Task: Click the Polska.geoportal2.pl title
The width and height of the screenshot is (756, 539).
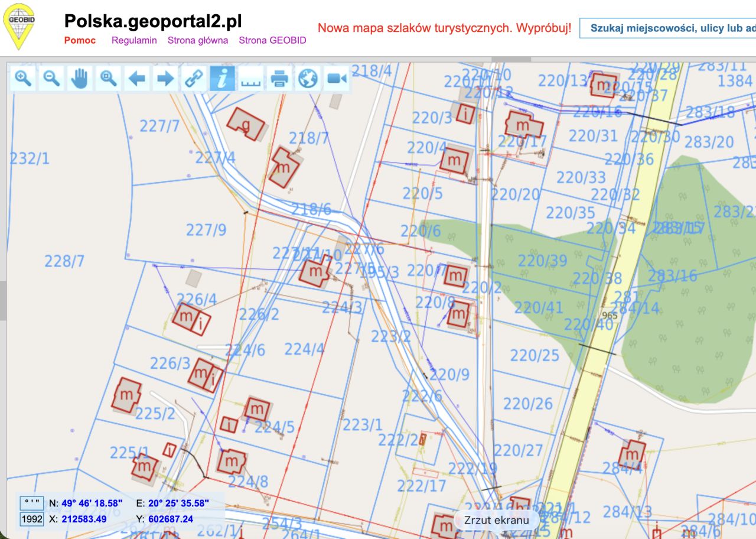Action: pos(153,21)
